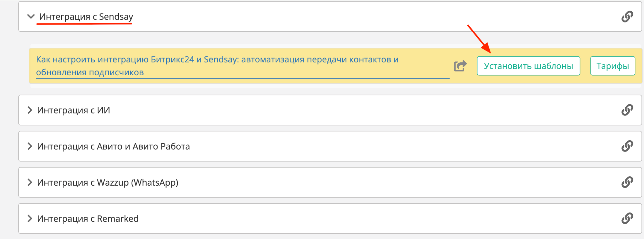Collapse the Интеграция с Sendsay section chevron
This screenshot has width=644, height=239.
(31, 16)
